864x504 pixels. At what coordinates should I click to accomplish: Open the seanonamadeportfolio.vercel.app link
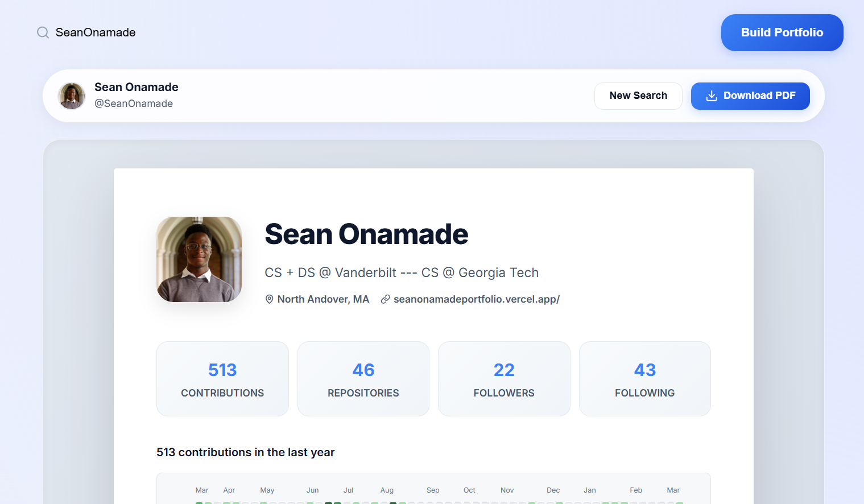pyautogui.click(x=477, y=299)
